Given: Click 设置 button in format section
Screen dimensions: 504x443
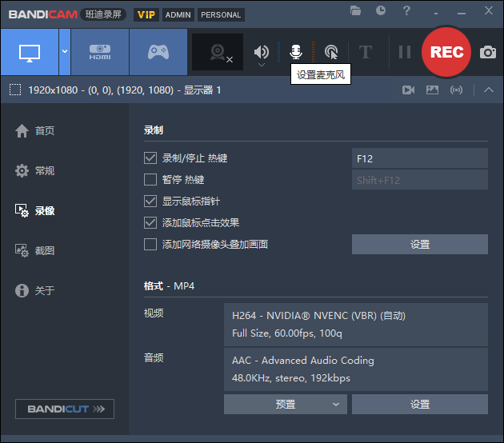Looking at the screenshot, I should click(420, 404).
